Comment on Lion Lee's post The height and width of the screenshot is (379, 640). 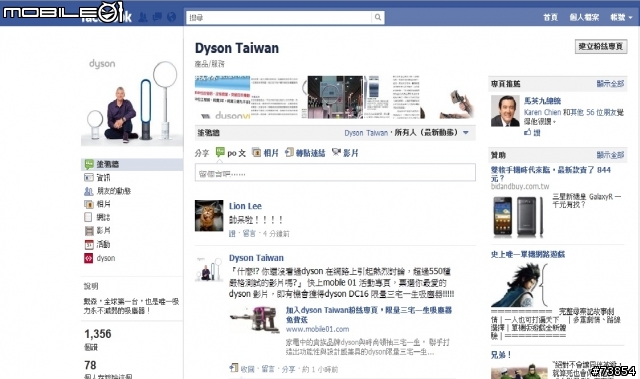coord(249,234)
